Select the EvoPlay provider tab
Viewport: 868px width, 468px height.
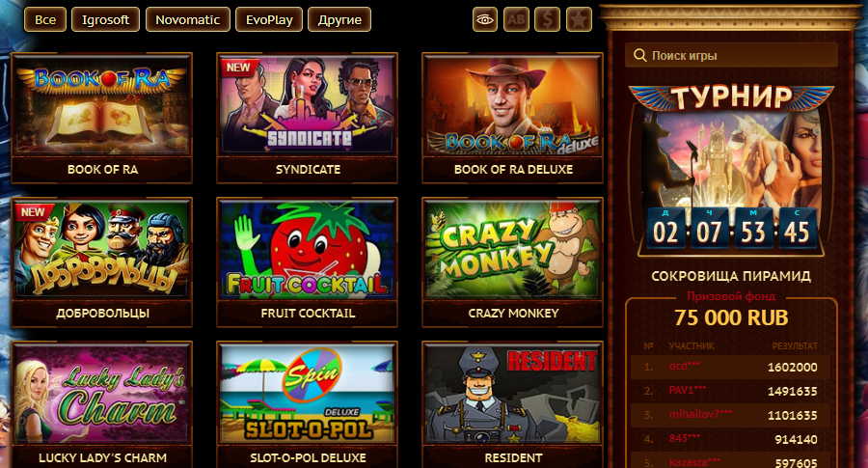pyautogui.click(x=269, y=20)
